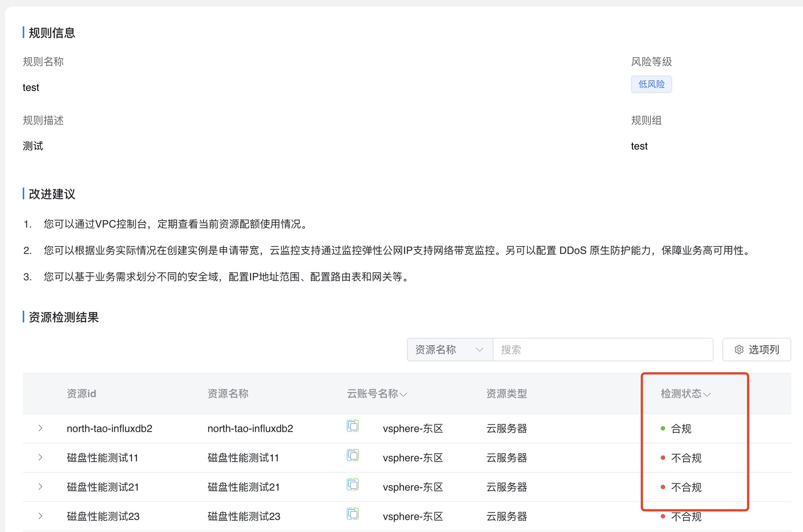
Task: Expand the 磁盘性能测试23 row details
Action: pos(40,516)
